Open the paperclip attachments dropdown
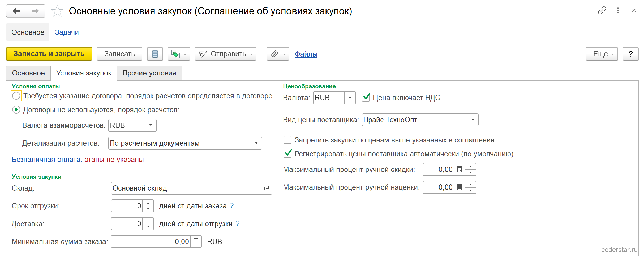Screen dimensions: 644x256 [278, 54]
